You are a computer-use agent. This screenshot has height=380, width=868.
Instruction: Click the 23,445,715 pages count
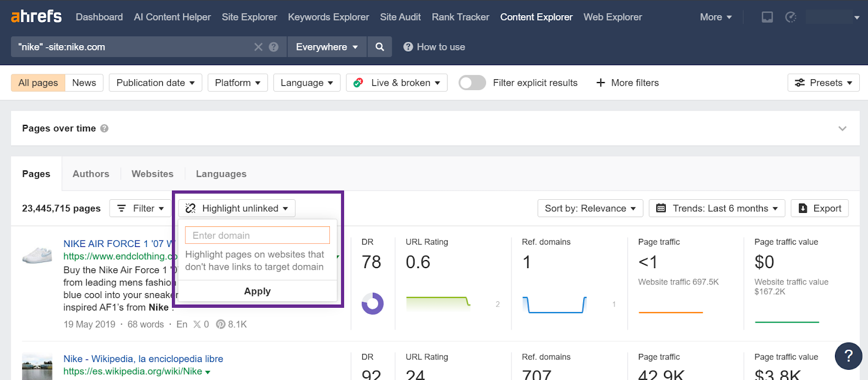61,208
